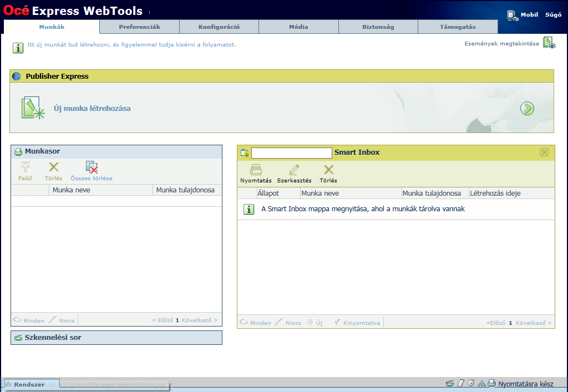Viewport: 568px width, 392px height.
Task: Click Nyomtatás in the Smart Inbox toolbar
Action: coord(256,174)
